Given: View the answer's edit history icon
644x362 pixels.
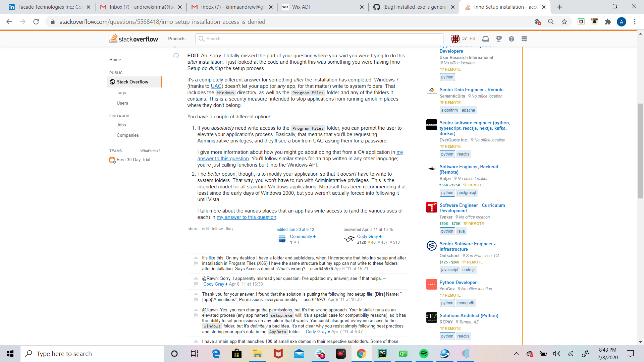Looking at the screenshot, I should 176,56.
